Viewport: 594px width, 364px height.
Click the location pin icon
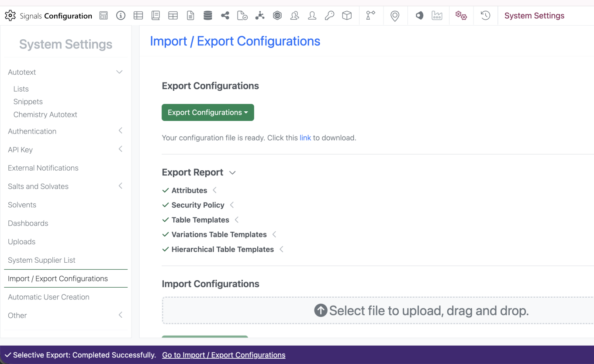pyautogui.click(x=395, y=16)
